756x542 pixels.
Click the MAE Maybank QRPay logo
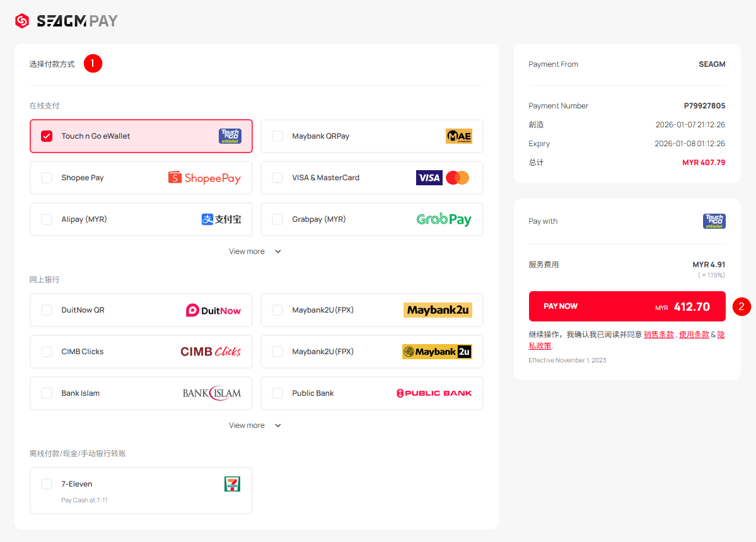click(x=458, y=136)
